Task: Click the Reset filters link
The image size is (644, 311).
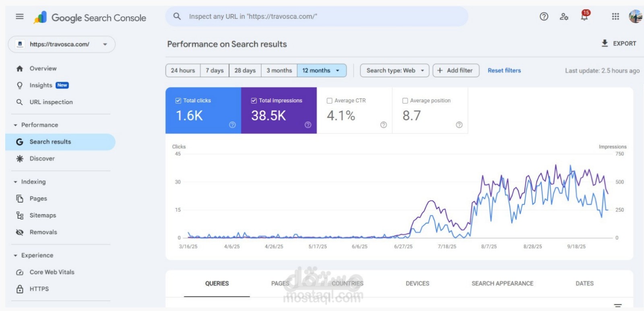Action: click(x=504, y=70)
